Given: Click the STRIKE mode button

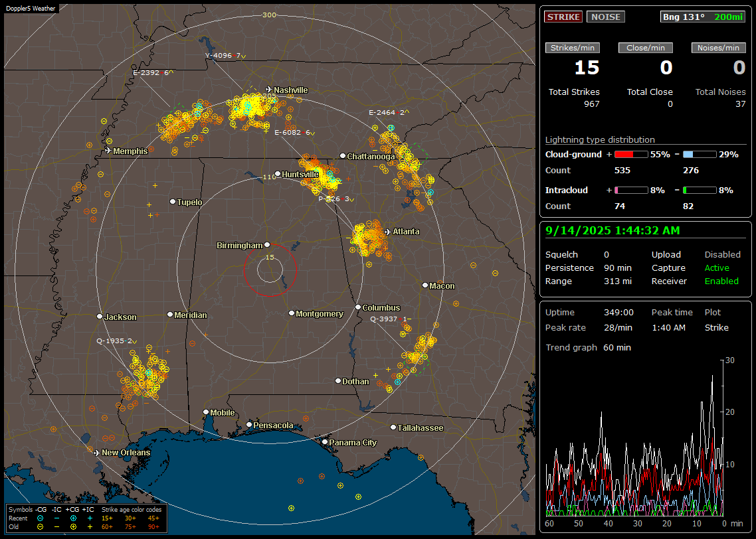Looking at the screenshot, I should click(x=563, y=17).
